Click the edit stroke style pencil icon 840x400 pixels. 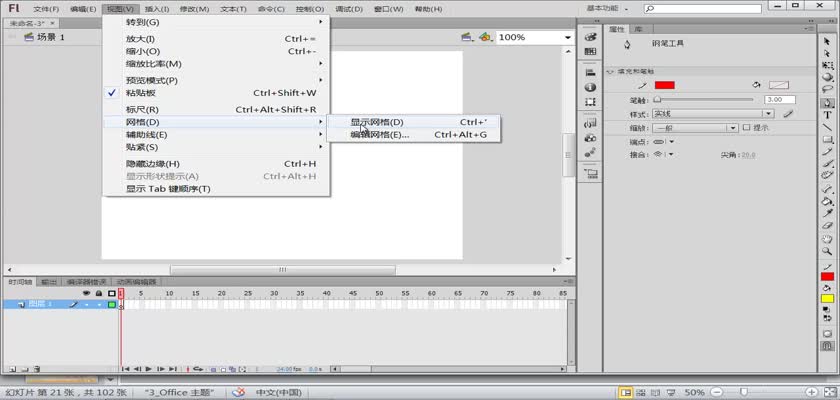coord(788,114)
